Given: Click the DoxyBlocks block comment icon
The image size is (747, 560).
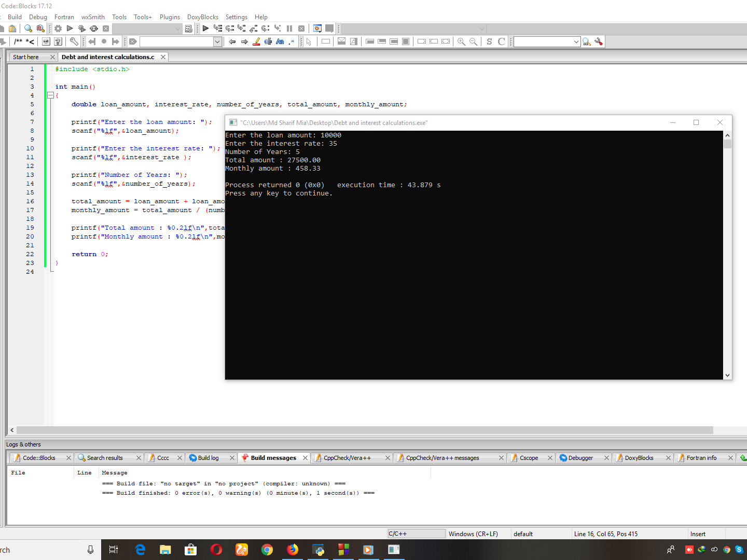Looking at the screenshot, I should click(18, 41).
